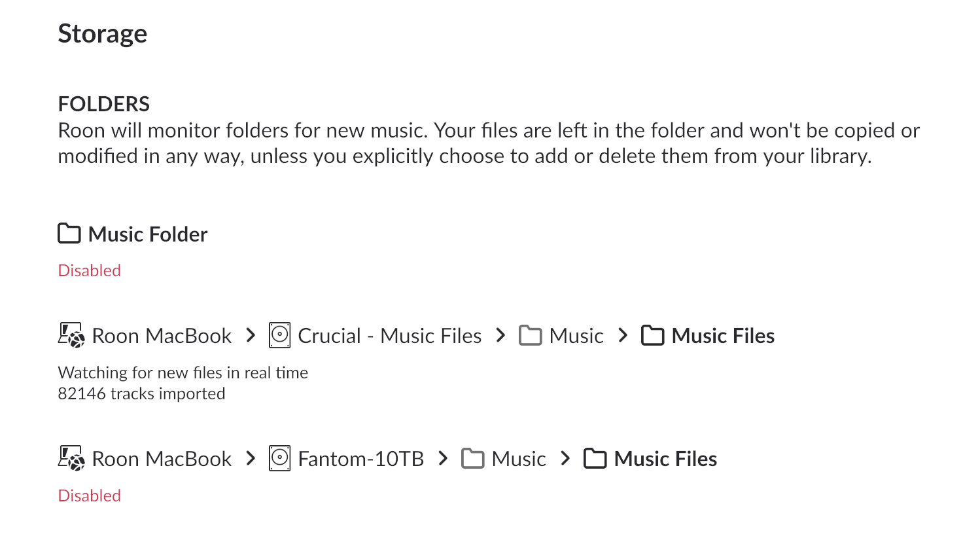Click the Disabled status under the Fantom-10TB path
The height and width of the screenshot is (542, 980).
(90, 496)
